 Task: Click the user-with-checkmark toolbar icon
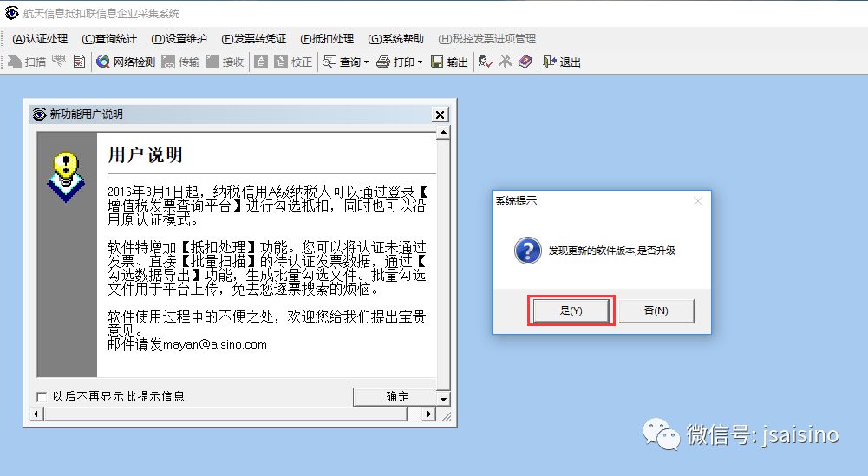486,62
